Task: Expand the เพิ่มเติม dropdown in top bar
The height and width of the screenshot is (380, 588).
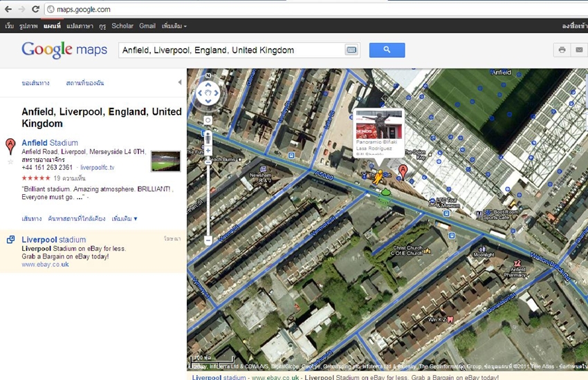Action: click(x=174, y=26)
